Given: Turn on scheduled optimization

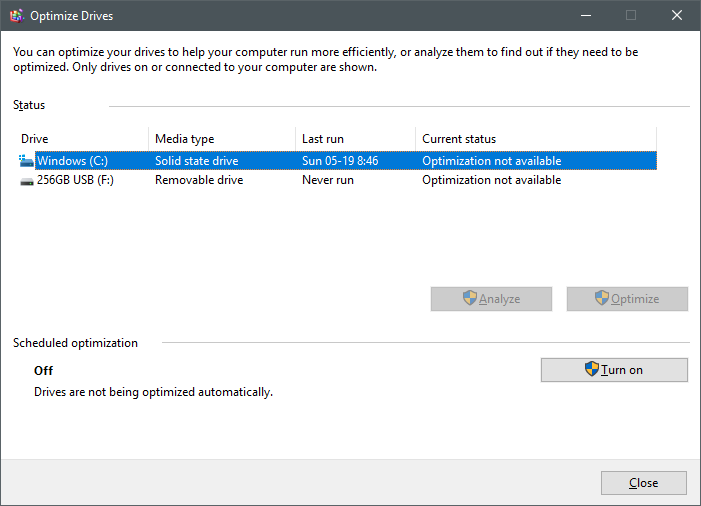Looking at the screenshot, I should click(614, 370).
